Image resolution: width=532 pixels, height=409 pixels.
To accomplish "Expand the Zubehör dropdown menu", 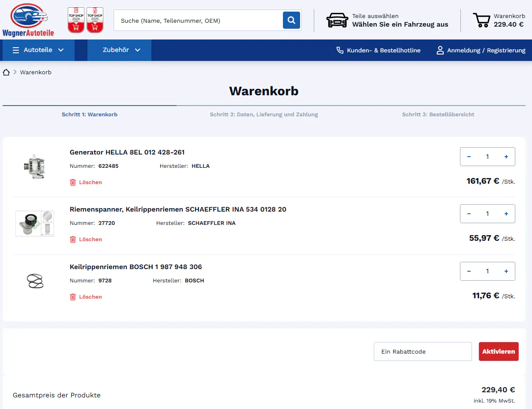I will point(121,50).
